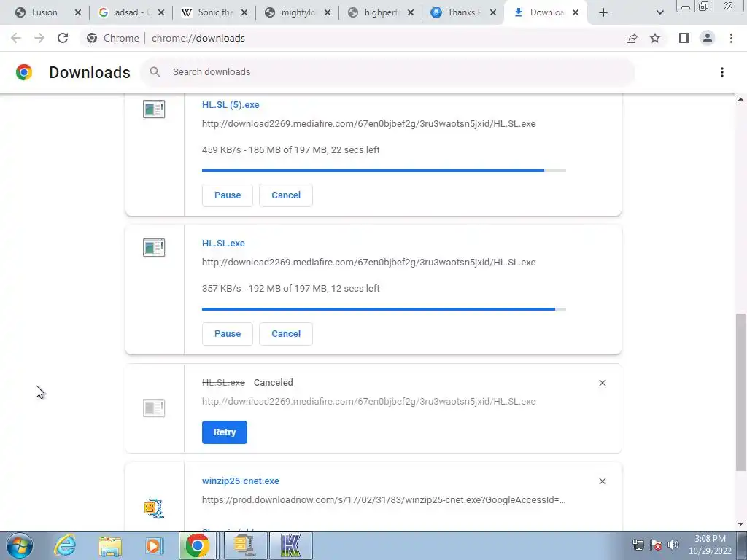The height and width of the screenshot is (560, 747).
Task: Click the file icon of downloading HL.SL.exe
Action: click(154, 248)
